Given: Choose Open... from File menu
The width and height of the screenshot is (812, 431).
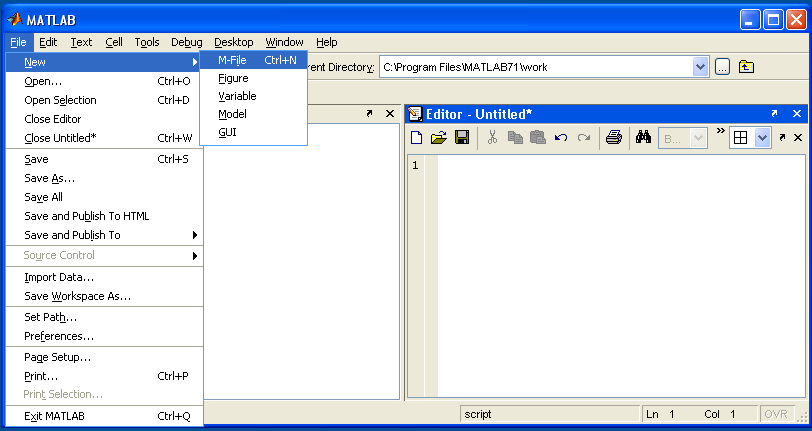Looking at the screenshot, I should click(x=104, y=81).
